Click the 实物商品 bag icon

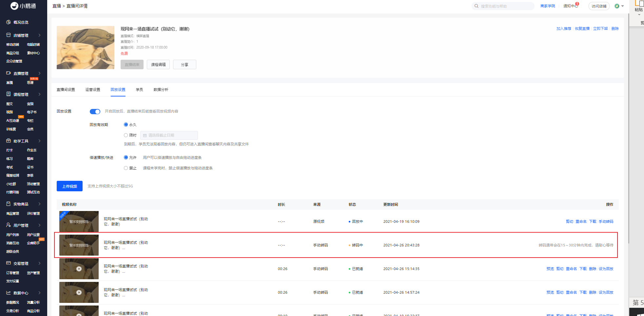(x=9, y=204)
